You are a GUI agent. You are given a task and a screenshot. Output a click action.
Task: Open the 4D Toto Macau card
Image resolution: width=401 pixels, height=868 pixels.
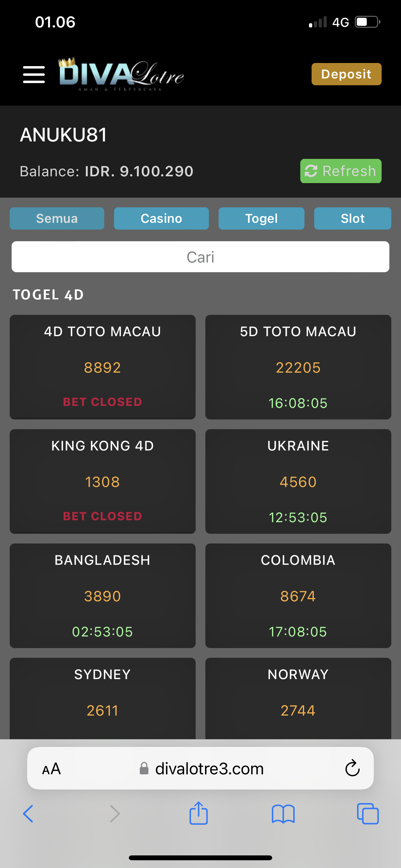(x=102, y=367)
